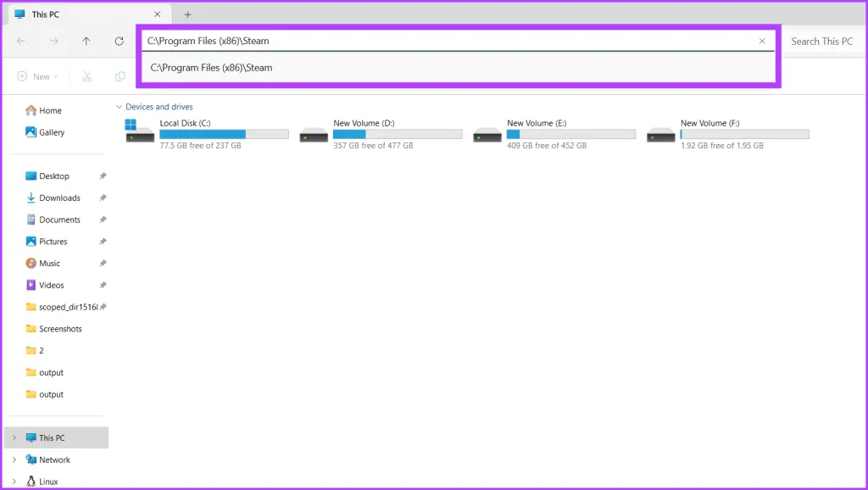Expand the Network tree node
Image resolution: width=868 pixels, height=490 pixels.
(14, 460)
